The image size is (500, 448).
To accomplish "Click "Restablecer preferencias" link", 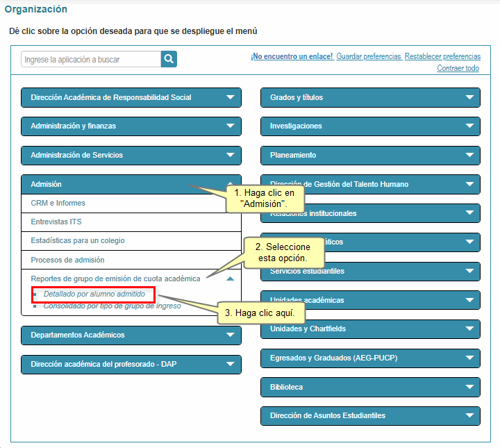I will tap(442, 56).
